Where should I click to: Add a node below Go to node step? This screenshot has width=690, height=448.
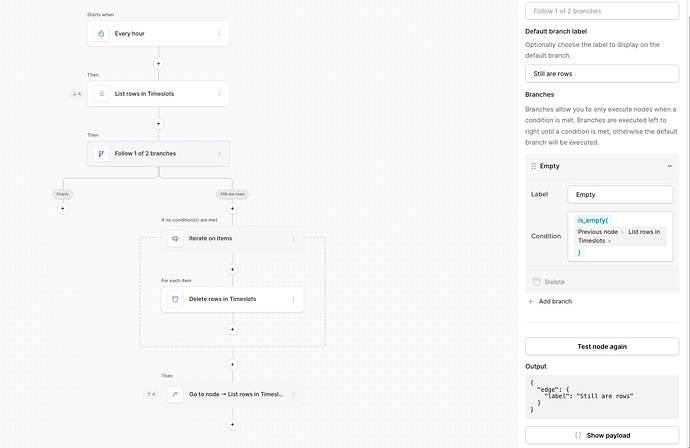(232, 425)
